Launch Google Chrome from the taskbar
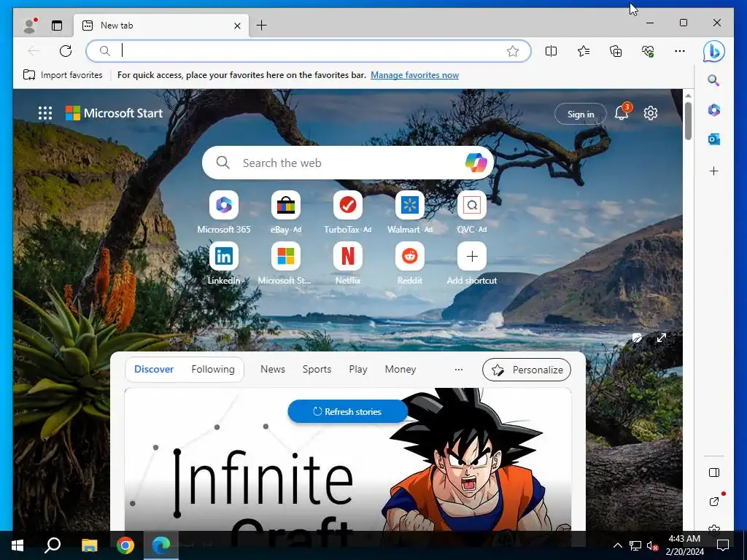This screenshot has width=747, height=560. (x=125, y=545)
